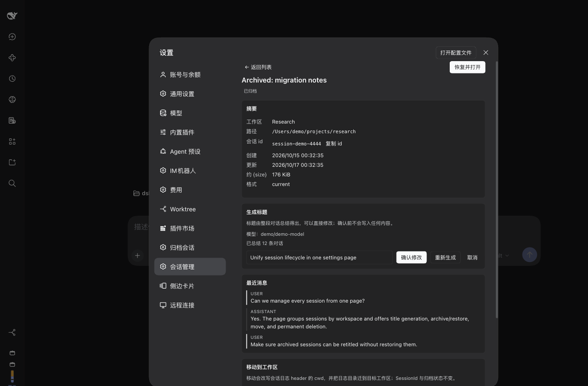Open 通用设置 settings section
588x386 pixels.
coord(190,94)
